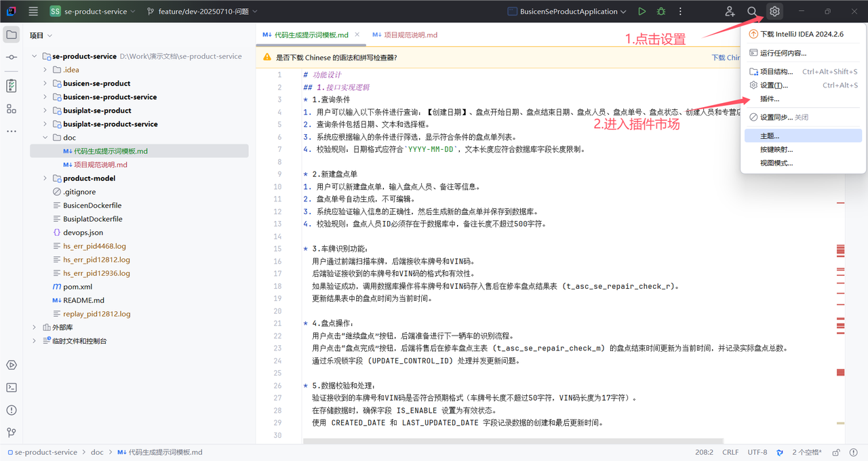The width and height of the screenshot is (868, 461).
Task: Open pom.xml in the project tree
Action: 77,287
